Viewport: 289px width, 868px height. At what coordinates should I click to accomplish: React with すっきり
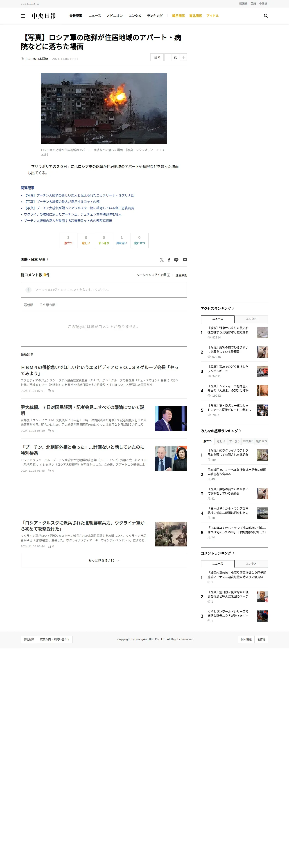pos(104,240)
